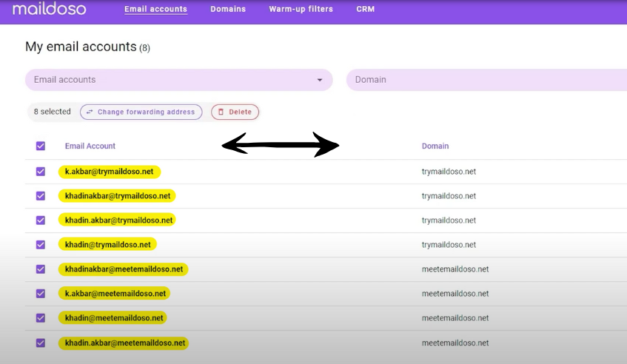Screen dimensions: 627x364
Task: Click the Email Account column header
Action: [x=90, y=146]
